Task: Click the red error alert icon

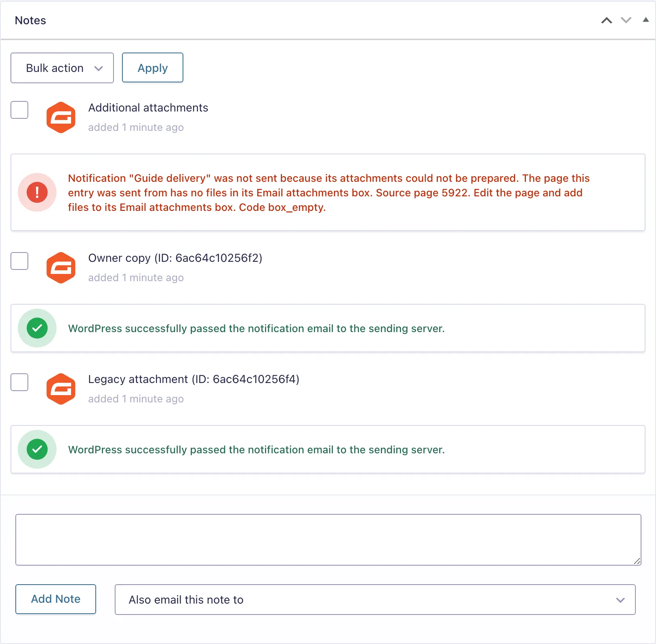Action: (x=37, y=192)
